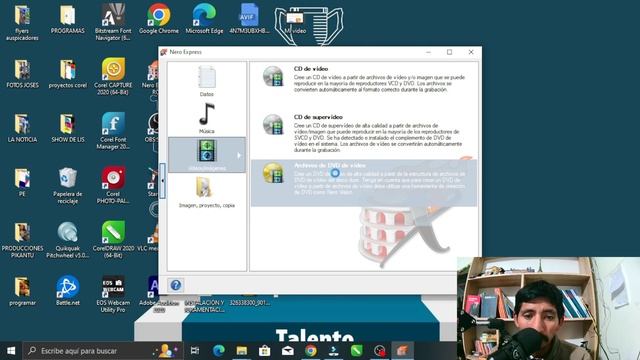Launch CorelDRAW 2020 desktop shortcut
The image size is (640, 360).
[x=113, y=240]
